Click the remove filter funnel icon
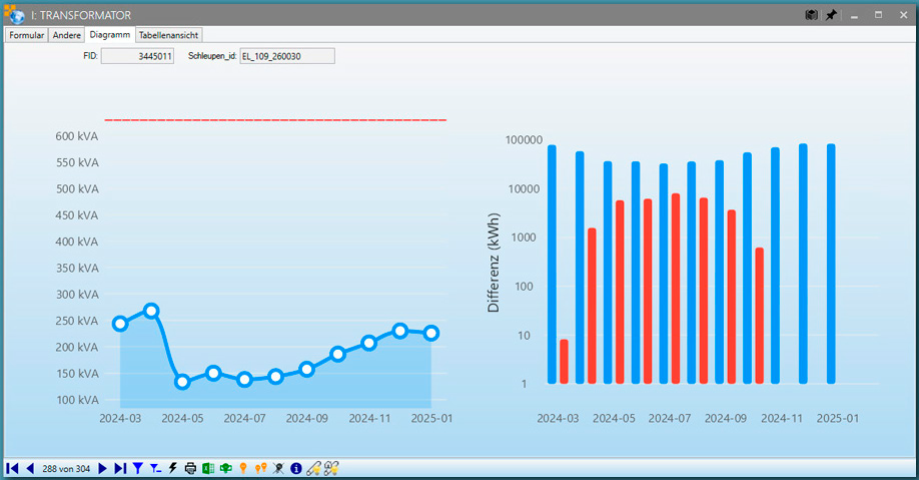The width and height of the screenshot is (919, 480). 155,468
